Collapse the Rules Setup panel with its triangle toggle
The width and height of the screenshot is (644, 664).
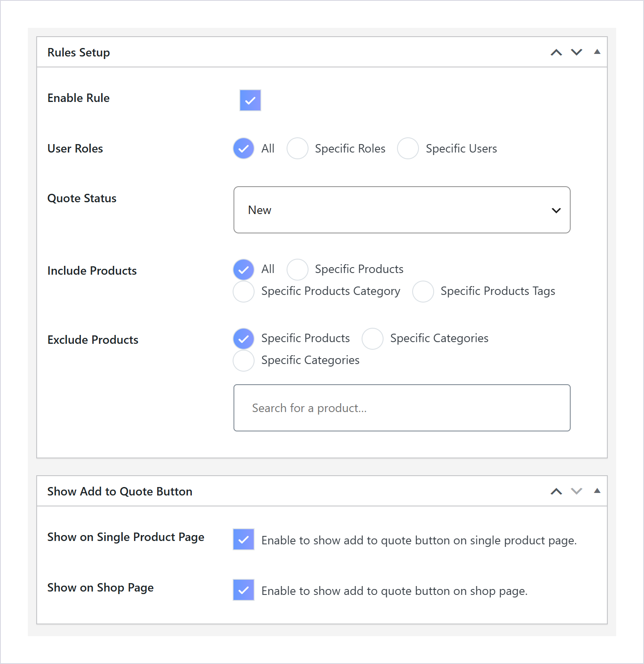[597, 52]
